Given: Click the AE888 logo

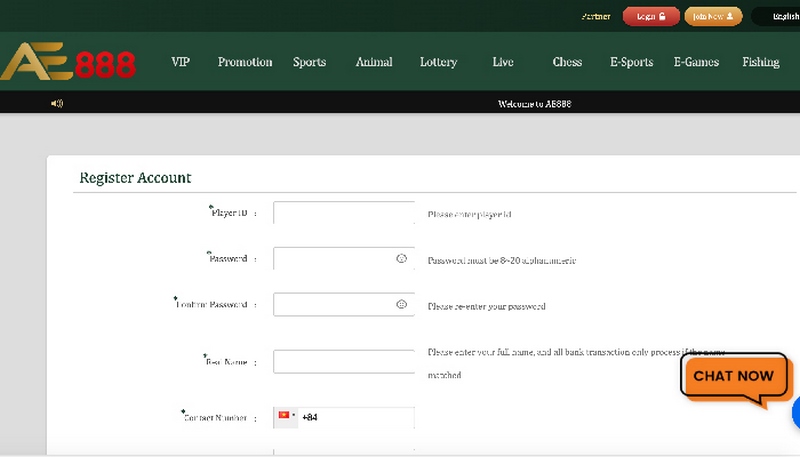Looking at the screenshot, I should [x=68, y=62].
